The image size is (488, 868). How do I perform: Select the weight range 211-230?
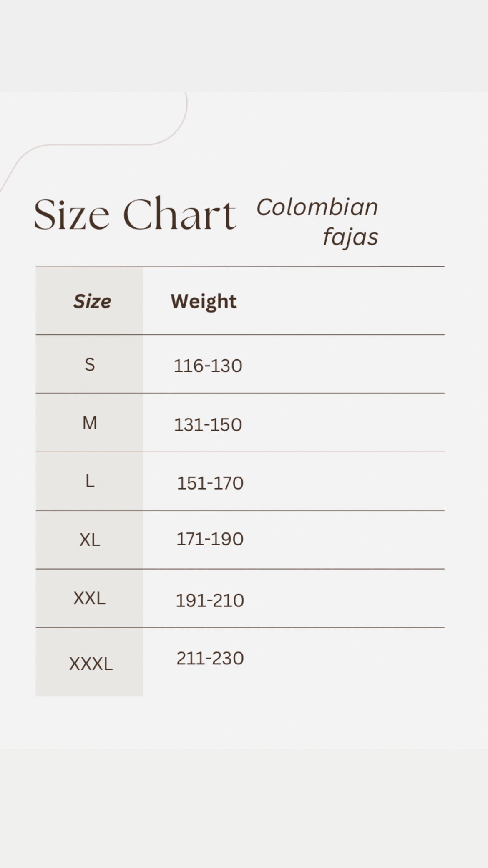(210, 658)
